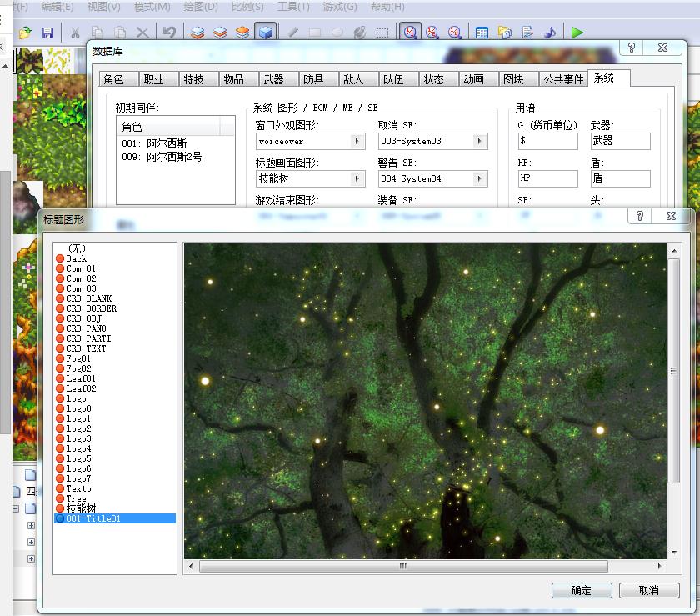Click the help button of 数据库 dialog

tap(632, 48)
